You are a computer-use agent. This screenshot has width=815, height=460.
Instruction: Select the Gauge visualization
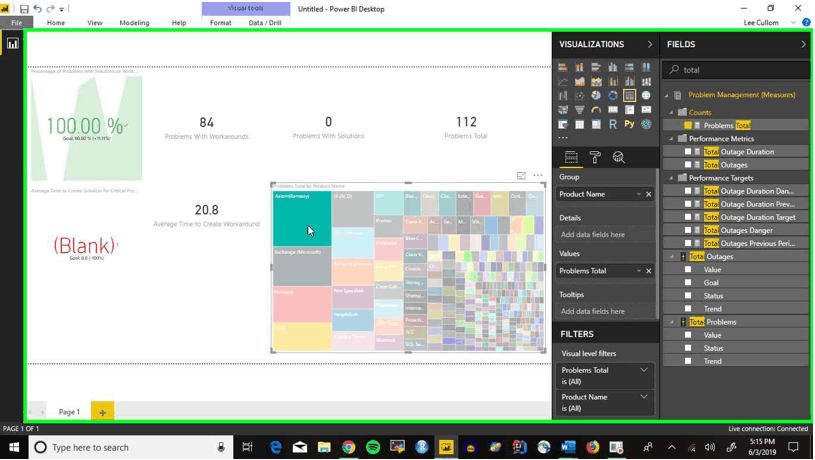pos(596,110)
